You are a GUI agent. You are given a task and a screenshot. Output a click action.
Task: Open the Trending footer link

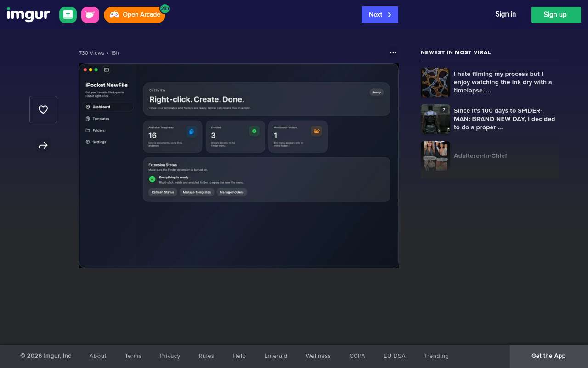tap(436, 356)
